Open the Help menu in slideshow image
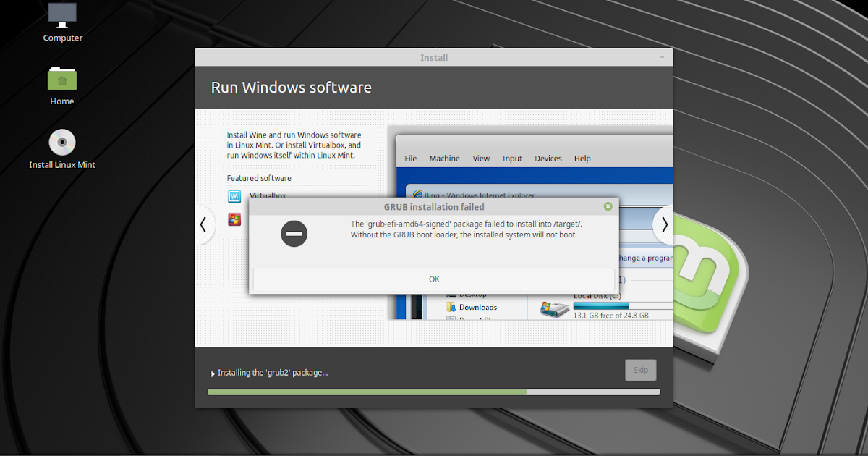This screenshot has width=868, height=456. click(x=582, y=159)
